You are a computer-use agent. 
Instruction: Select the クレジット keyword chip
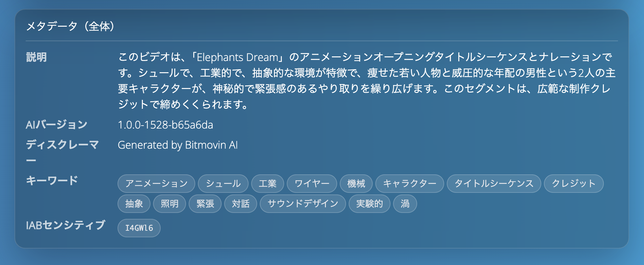[x=574, y=184]
